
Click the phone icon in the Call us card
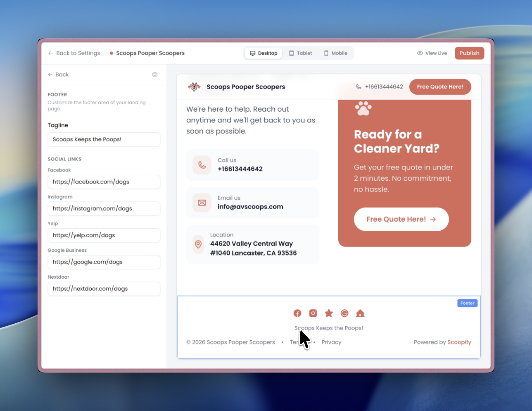point(202,164)
